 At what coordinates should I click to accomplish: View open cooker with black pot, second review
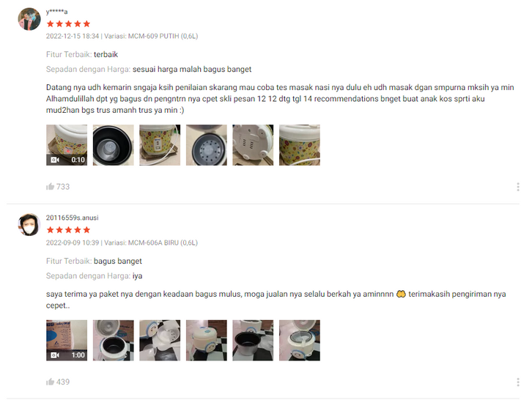[114, 340]
